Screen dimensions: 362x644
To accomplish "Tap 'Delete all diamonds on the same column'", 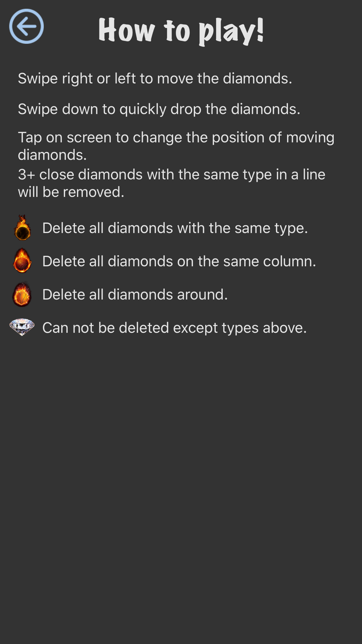I will click(179, 261).
